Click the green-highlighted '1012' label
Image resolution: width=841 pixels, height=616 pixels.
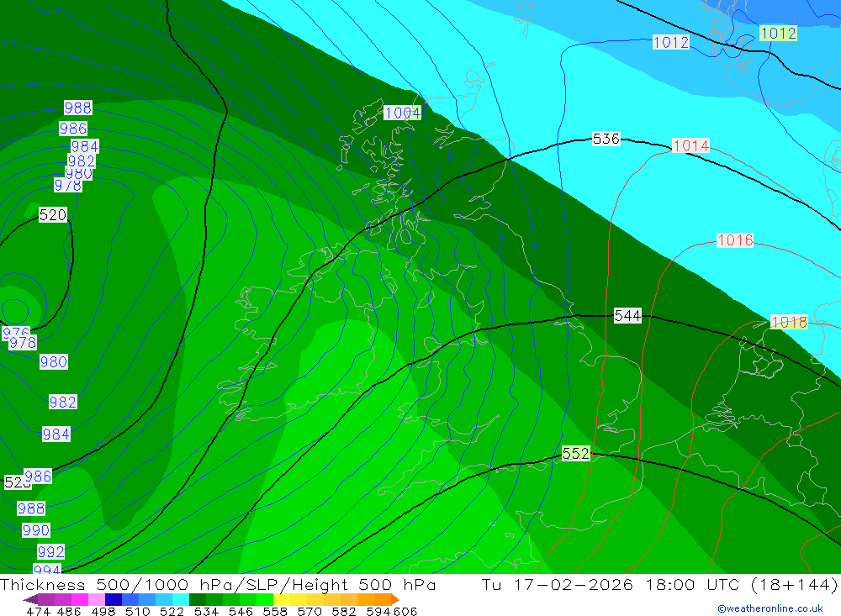tap(778, 34)
